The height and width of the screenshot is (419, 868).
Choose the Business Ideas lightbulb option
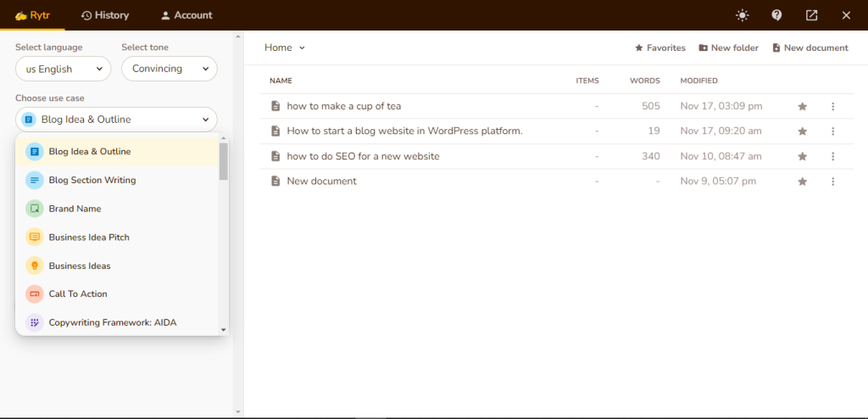34,265
